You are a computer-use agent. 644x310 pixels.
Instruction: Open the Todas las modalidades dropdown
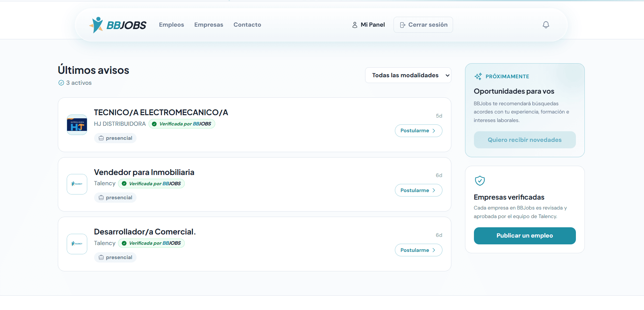(x=408, y=75)
